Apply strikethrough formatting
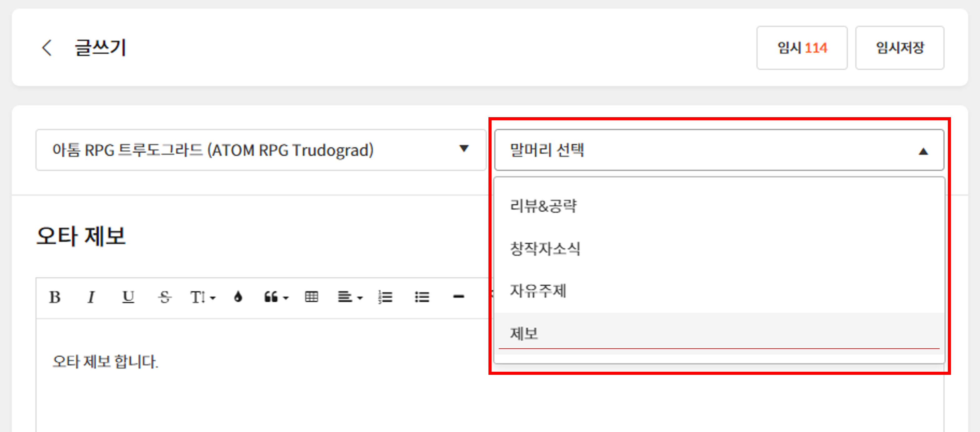This screenshot has width=980, height=432. [165, 297]
